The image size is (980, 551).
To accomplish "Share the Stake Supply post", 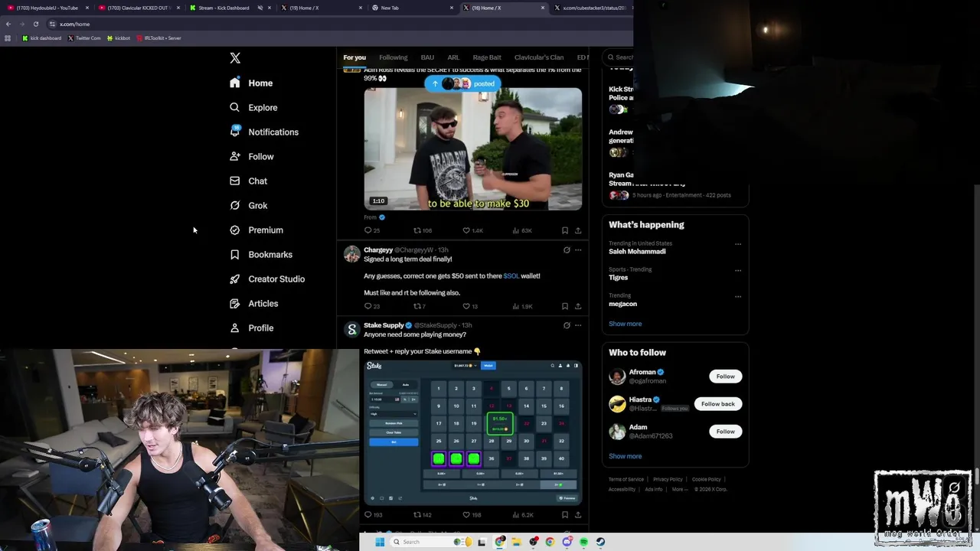I will pos(578,515).
